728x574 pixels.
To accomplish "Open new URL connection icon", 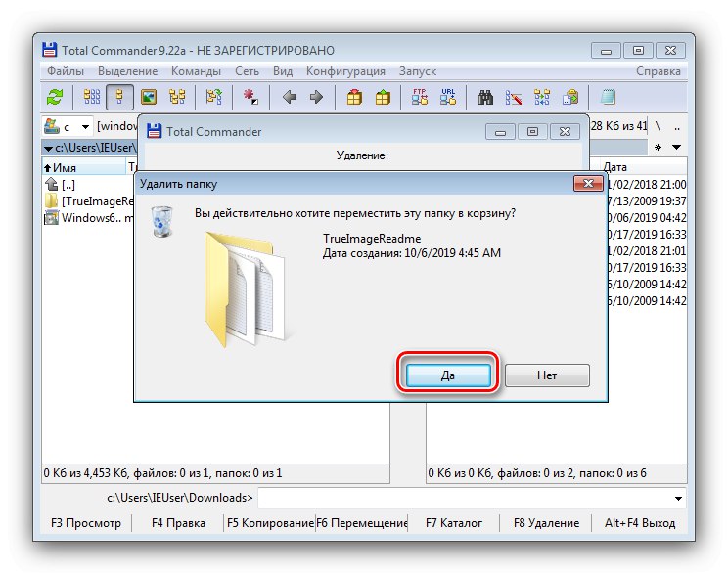I will pos(448,97).
